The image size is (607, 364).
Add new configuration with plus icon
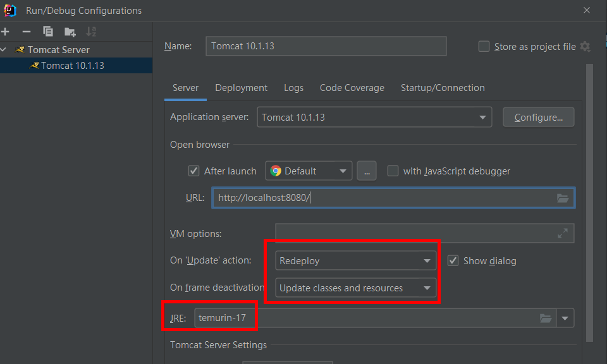click(5, 32)
